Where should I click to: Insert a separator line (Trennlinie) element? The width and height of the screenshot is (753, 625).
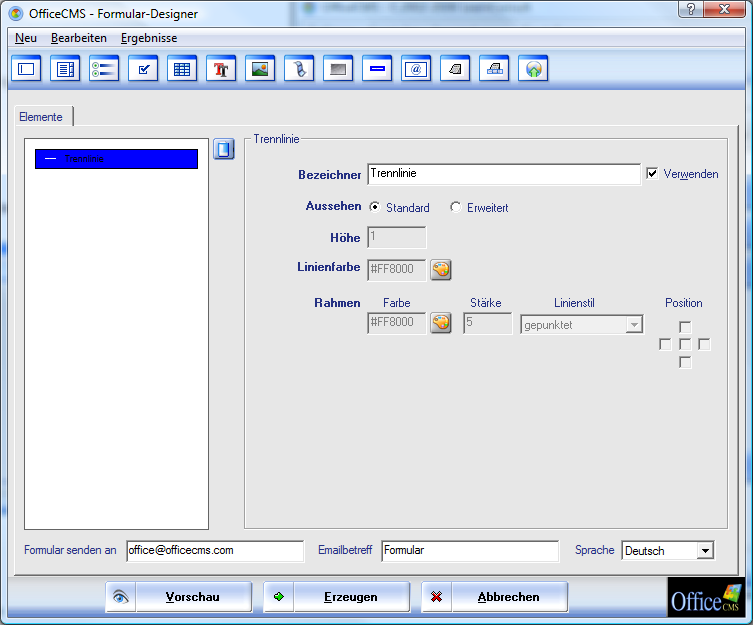click(x=377, y=69)
